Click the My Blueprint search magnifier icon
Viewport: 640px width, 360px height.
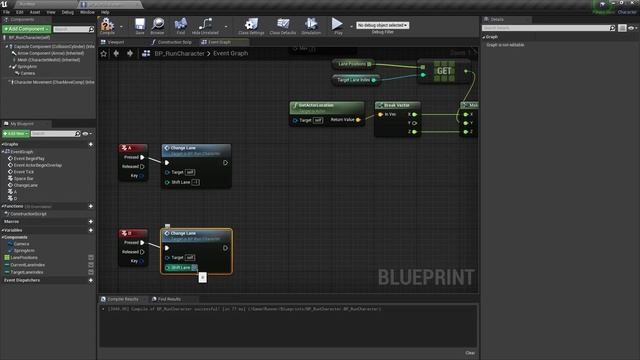pyautogui.click(x=78, y=133)
